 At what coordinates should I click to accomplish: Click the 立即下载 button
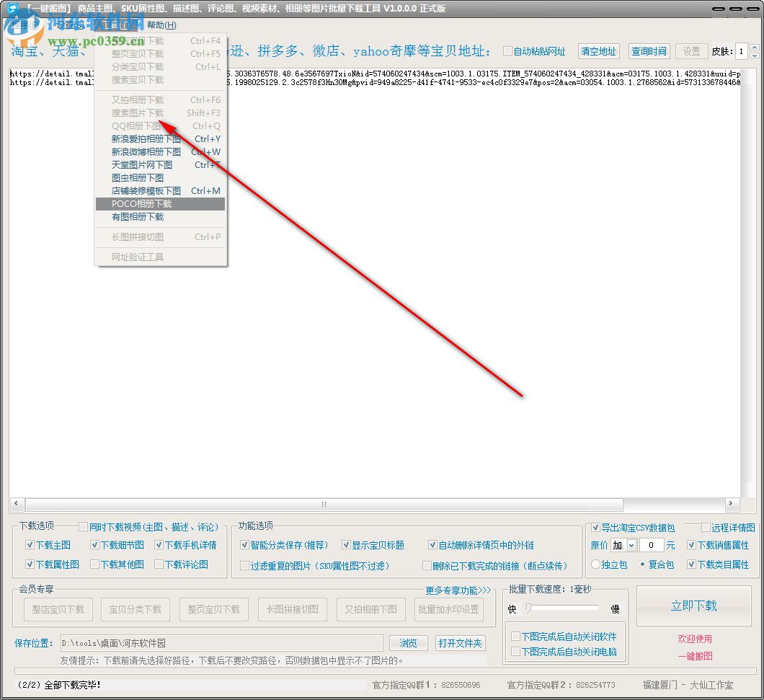click(693, 606)
